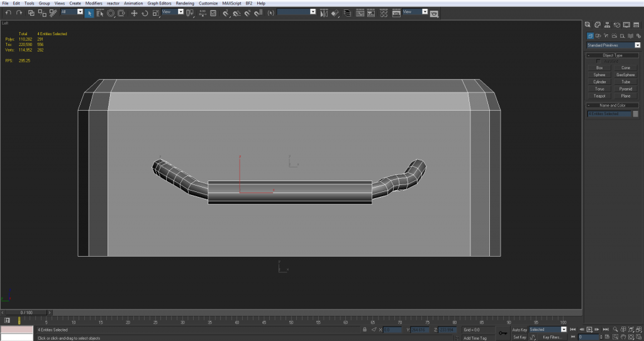Select the Cameras category icon

click(614, 36)
